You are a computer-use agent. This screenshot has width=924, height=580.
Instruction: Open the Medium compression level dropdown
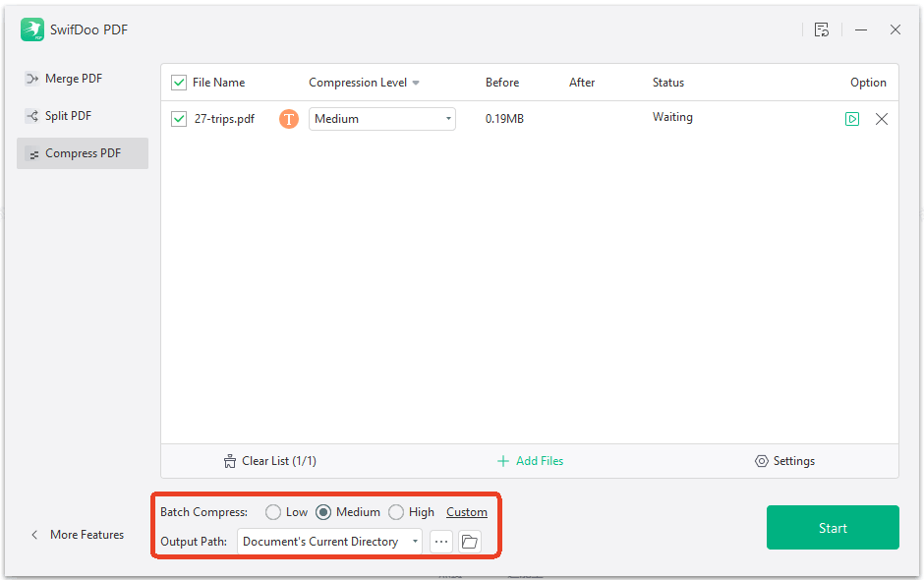pos(381,119)
